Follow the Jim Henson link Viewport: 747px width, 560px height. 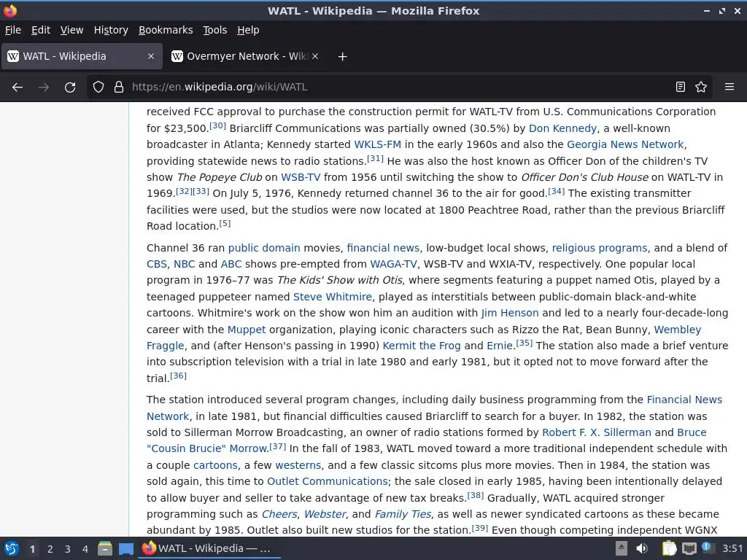[x=510, y=314]
